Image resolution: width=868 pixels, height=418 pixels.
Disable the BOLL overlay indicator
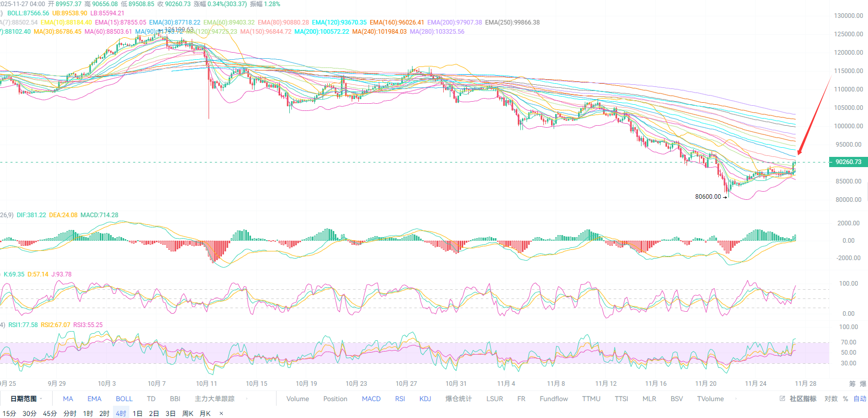pyautogui.click(x=124, y=399)
